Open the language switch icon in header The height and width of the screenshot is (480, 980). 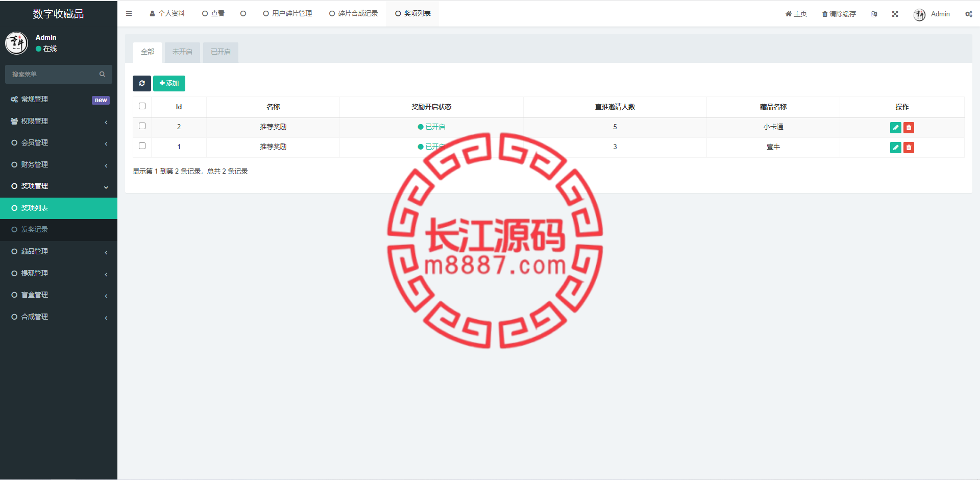pyautogui.click(x=874, y=14)
